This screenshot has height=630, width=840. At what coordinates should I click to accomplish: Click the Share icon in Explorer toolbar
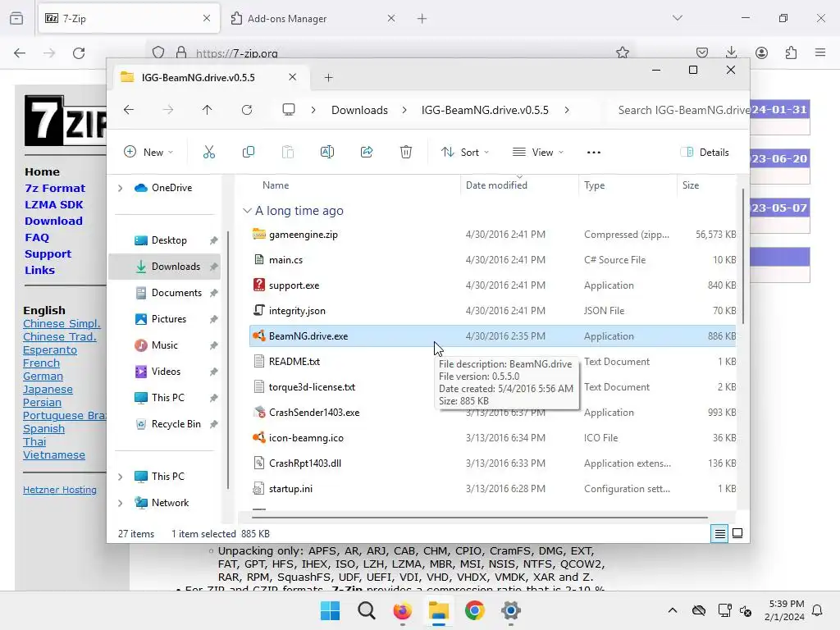367,152
